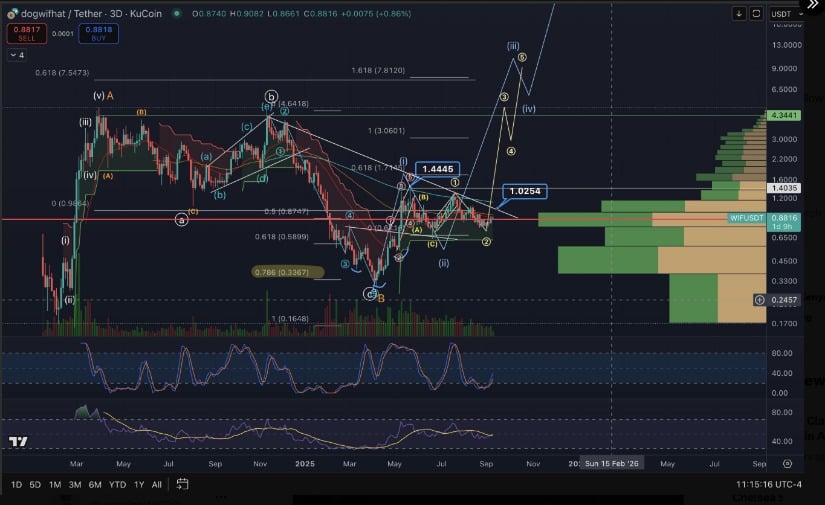This screenshot has width=825, height=505.
Task: Click the orange B wave label at the low
Action: pos(381,299)
